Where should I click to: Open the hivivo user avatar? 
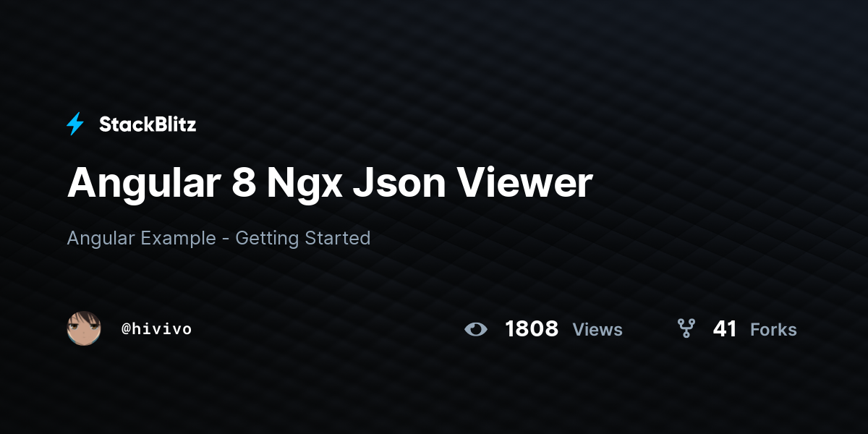point(84,328)
